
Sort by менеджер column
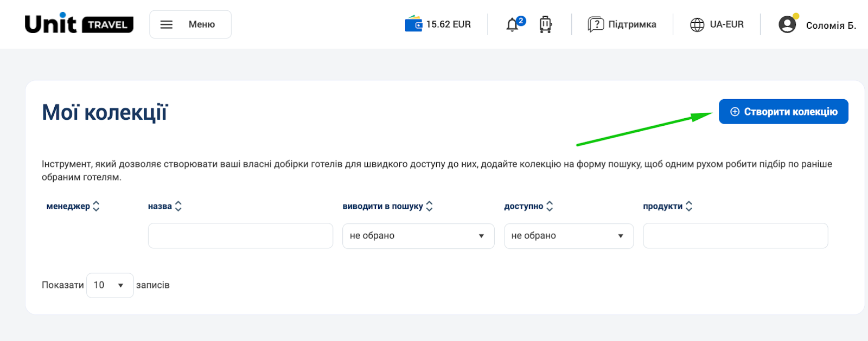pyautogui.click(x=73, y=206)
